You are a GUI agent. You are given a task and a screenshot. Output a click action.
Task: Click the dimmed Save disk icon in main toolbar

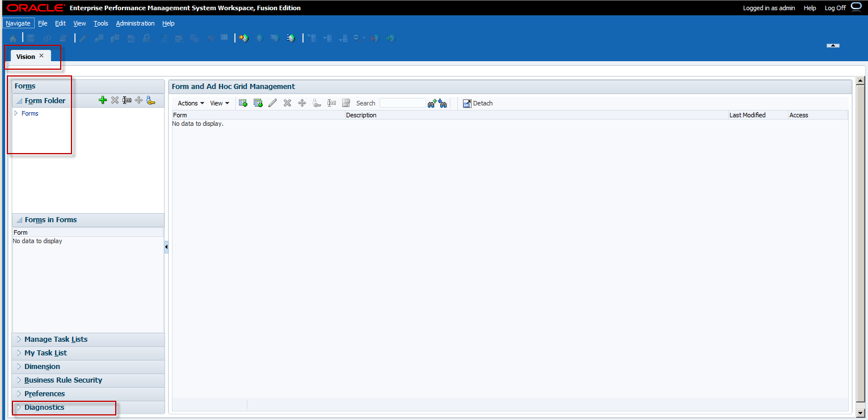point(31,39)
